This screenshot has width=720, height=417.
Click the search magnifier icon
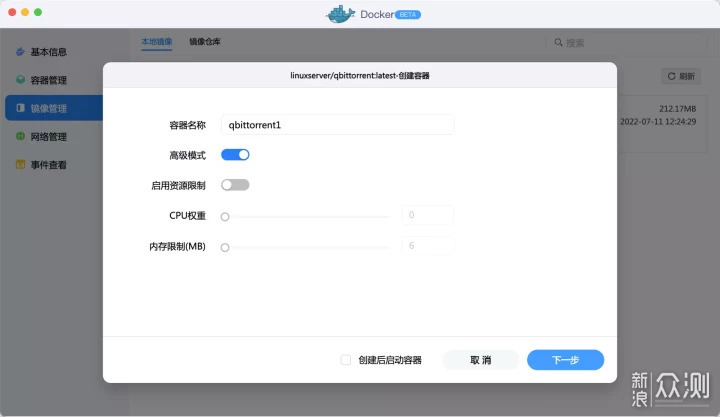[x=558, y=43]
